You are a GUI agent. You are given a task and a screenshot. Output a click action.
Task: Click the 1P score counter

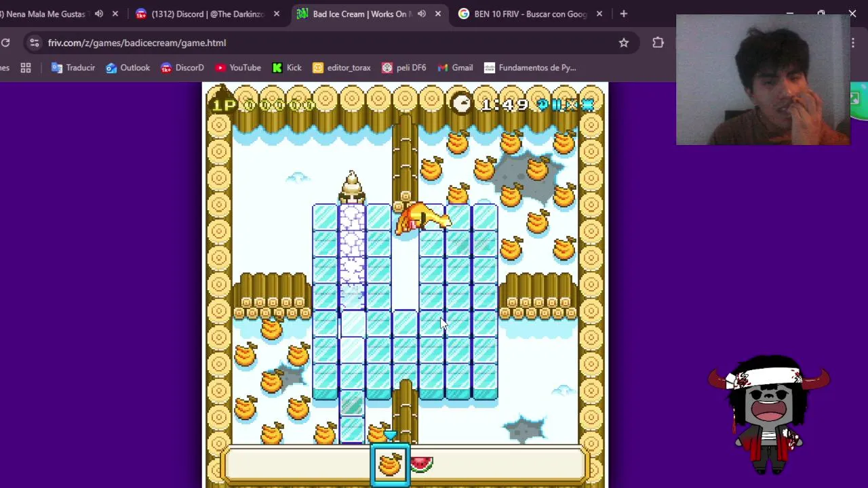pyautogui.click(x=263, y=105)
